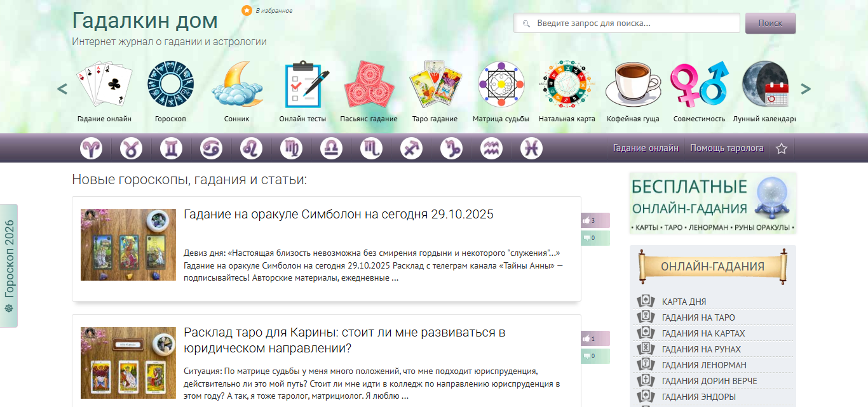
Task: Open the Гороскоп zodiac wheel icon
Action: pyautogui.click(x=171, y=84)
